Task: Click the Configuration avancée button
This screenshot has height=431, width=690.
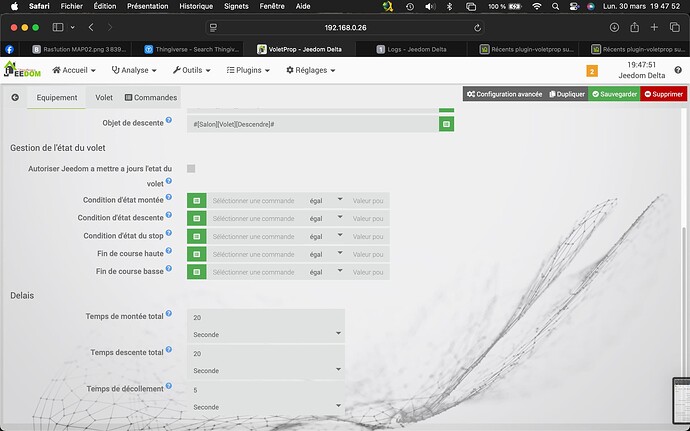Action: (x=504, y=94)
